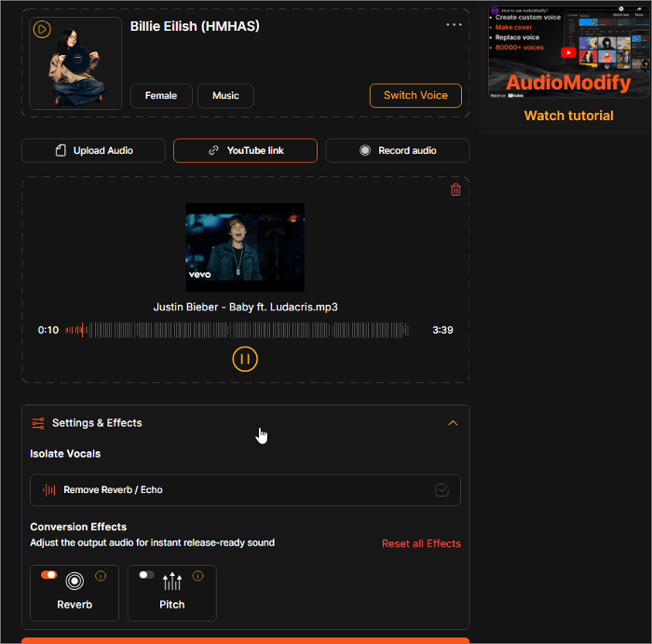Show Reverb effect info
Image resolution: width=652 pixels, height=644 pixels.
click(101, 576)
